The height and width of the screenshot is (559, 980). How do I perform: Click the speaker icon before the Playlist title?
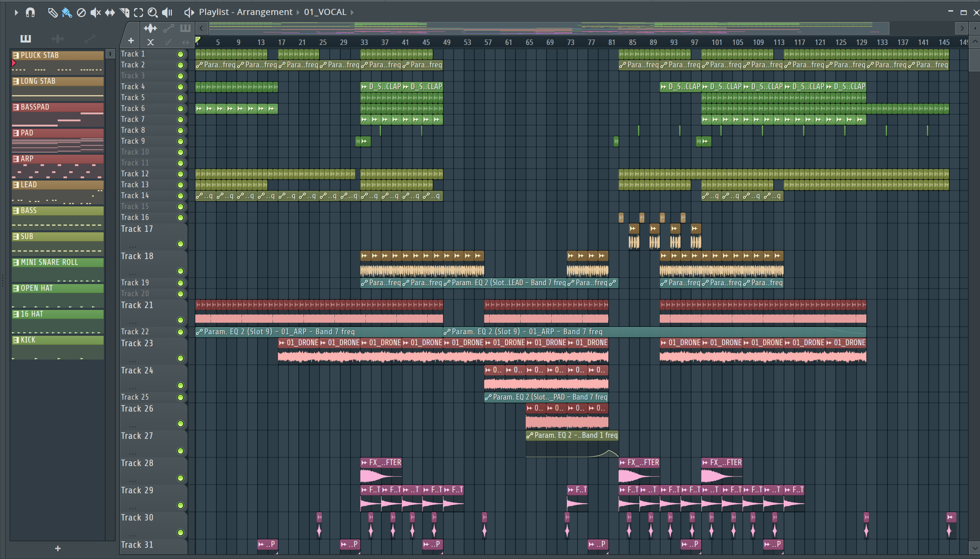tap(189, 12)
